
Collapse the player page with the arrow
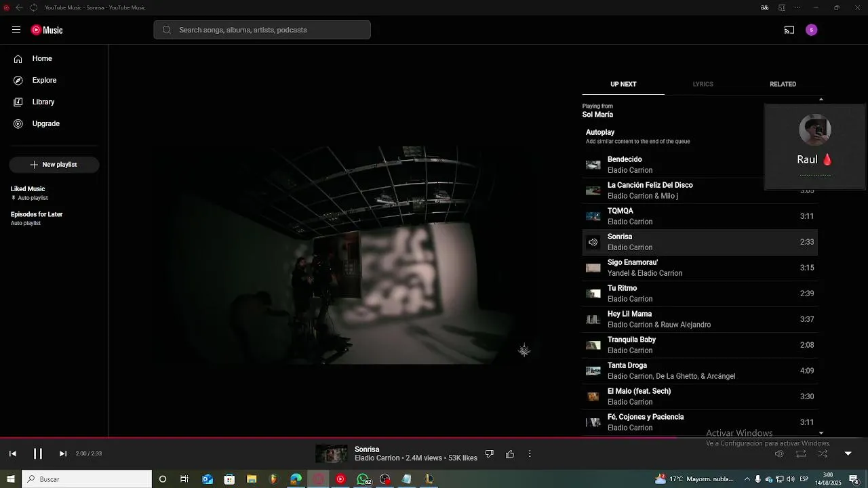(x=848, y=453)
